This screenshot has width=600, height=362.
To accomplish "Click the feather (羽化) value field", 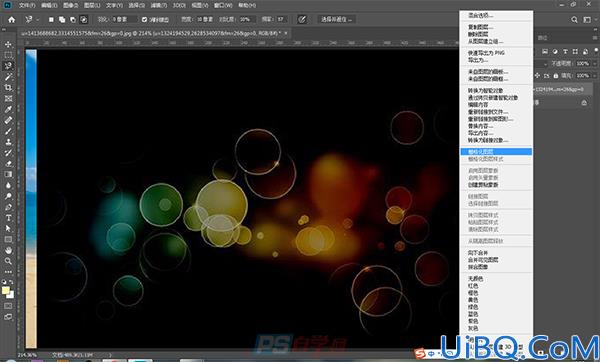I will 124,19.
